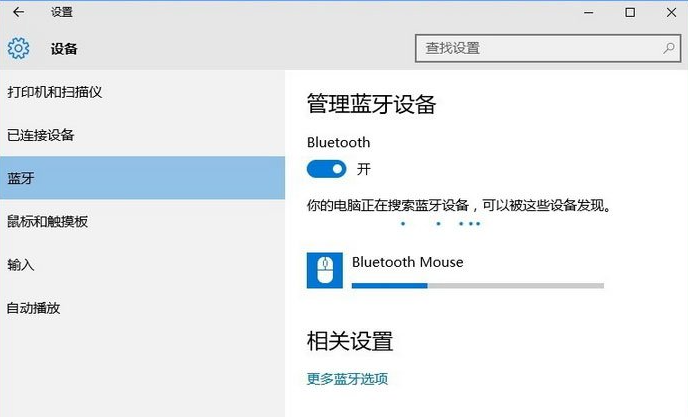Click the back arrow icon

[18, 12]
